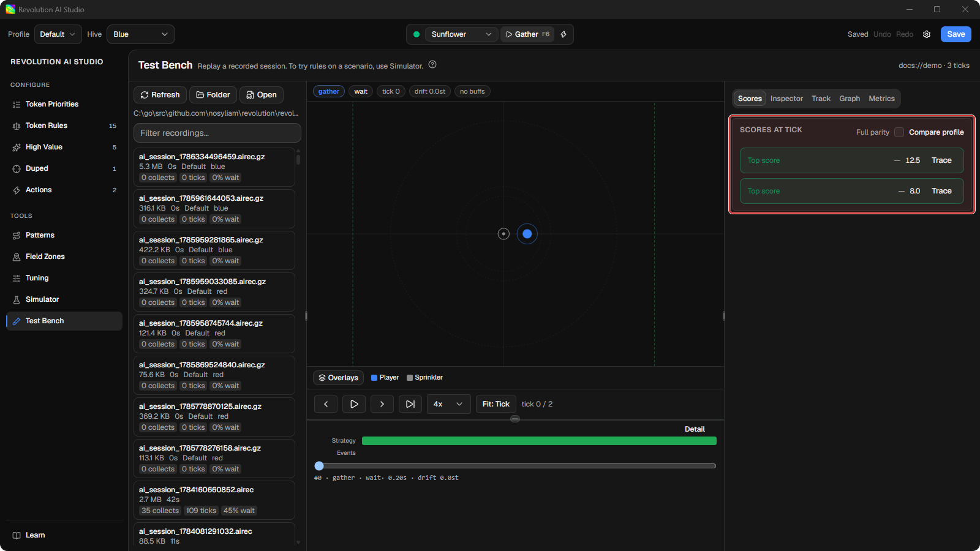Select recording ai_session_1784160660852.airec
Screen dimensions: 980x551
tap(214, 500)
